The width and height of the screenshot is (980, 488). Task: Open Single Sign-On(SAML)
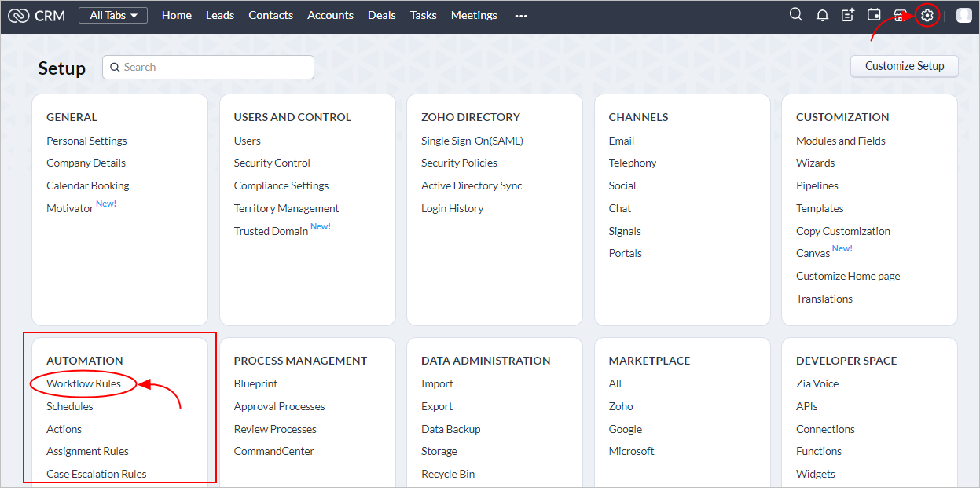tap(472, 141)
